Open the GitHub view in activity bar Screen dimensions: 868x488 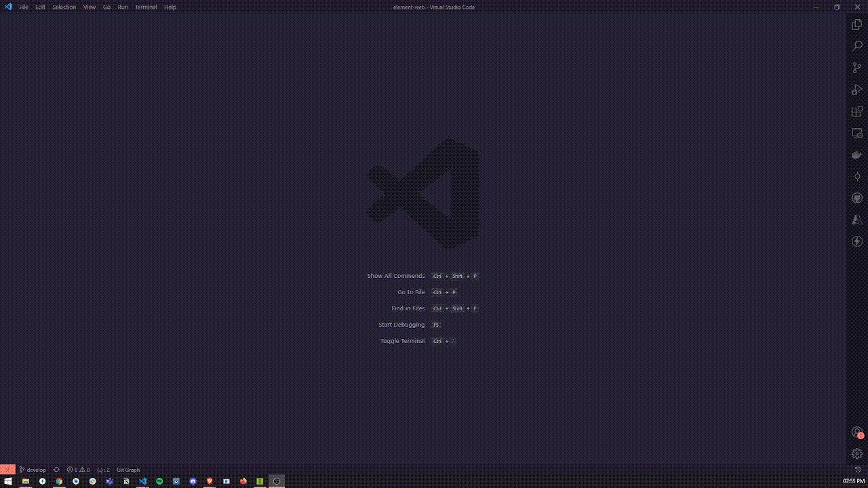(857, 198)
